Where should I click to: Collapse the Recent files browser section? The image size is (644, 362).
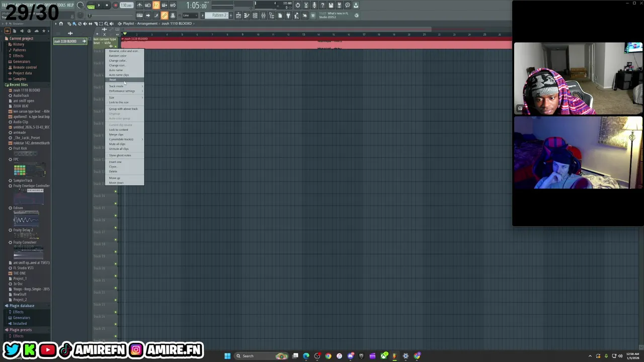coord(18,84)
